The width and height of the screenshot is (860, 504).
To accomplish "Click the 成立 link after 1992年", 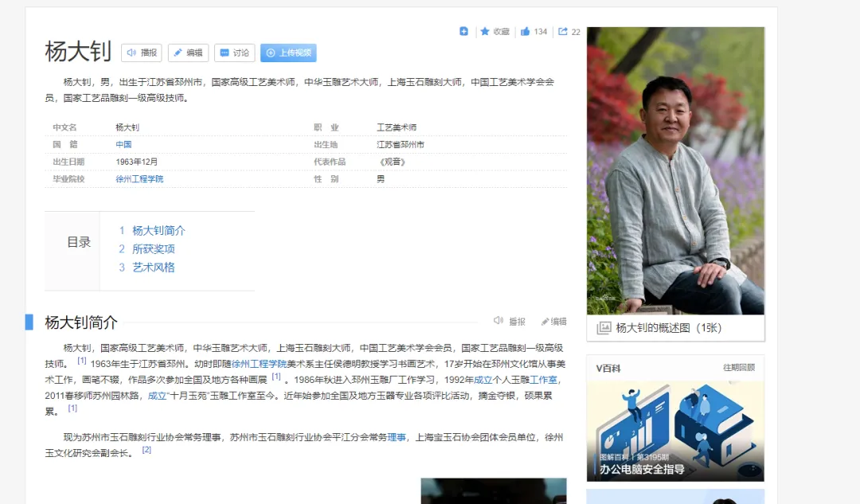I will pos(483,380).
